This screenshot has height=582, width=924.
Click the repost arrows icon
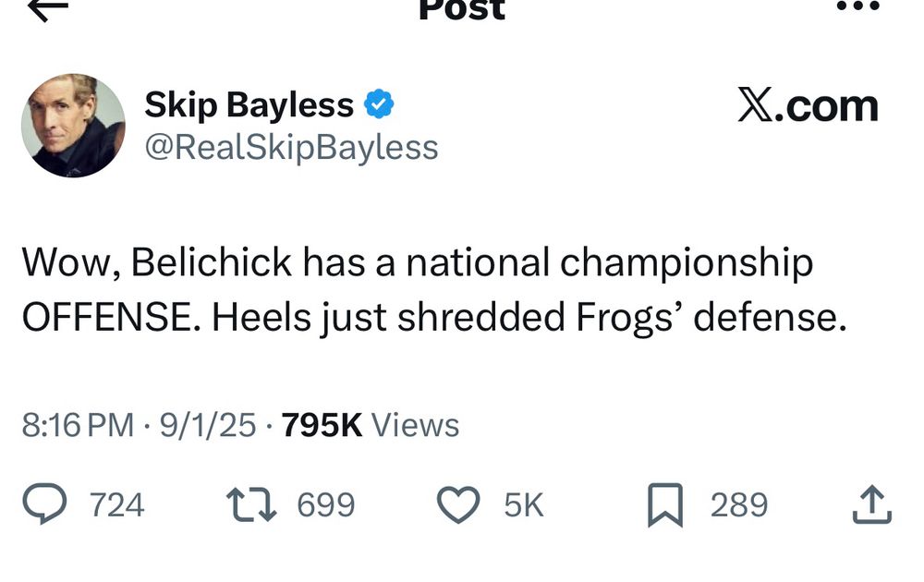click(x=251, y=504)
